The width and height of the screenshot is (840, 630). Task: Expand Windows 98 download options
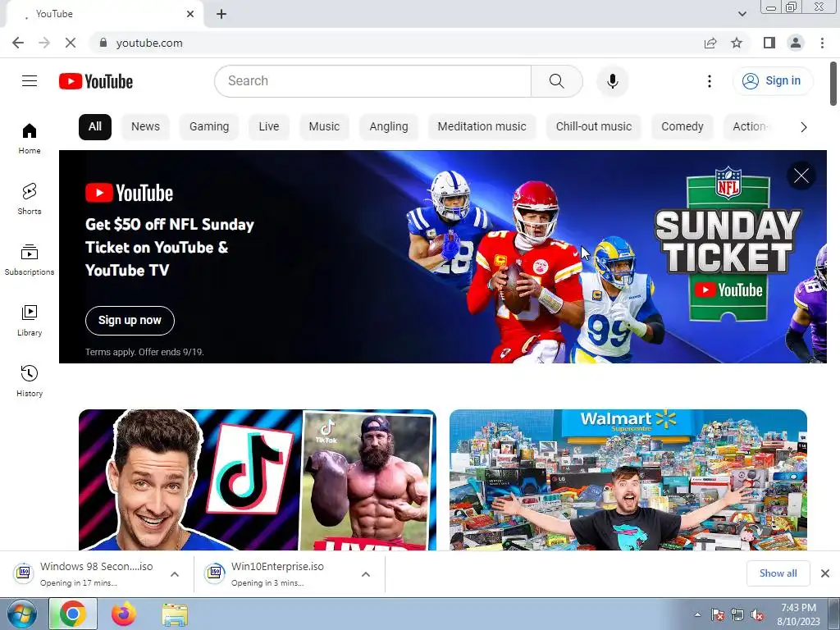pos(175,573)
